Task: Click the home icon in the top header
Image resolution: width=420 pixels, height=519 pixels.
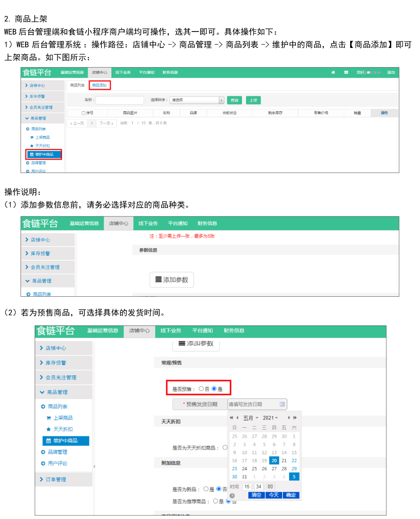Action: tap(333, 72)
